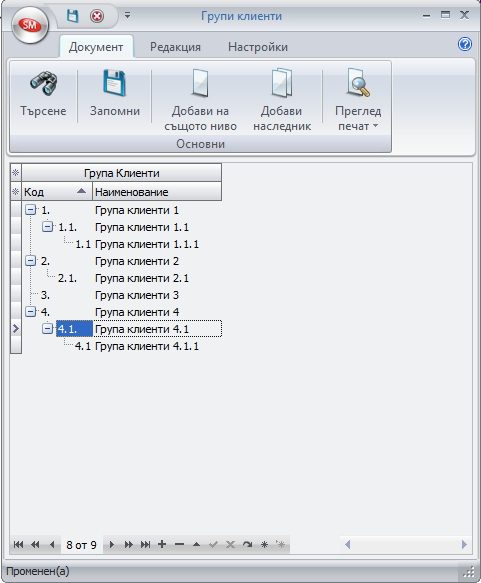The height and width of the screenshot is (583, 481).
Task: Collapse the node 2. Група клиенти 2
Action: pyautogui.click(x=31, y=261)
